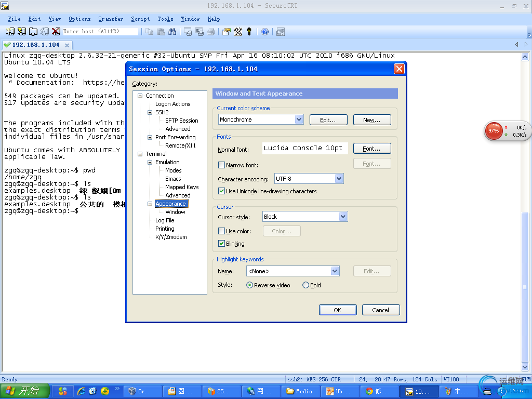The width and height of the screenshot is (532, 399).
Task: Enable the Narrow font checkbox
Action: pyautogui.click(x=222, y=166)
